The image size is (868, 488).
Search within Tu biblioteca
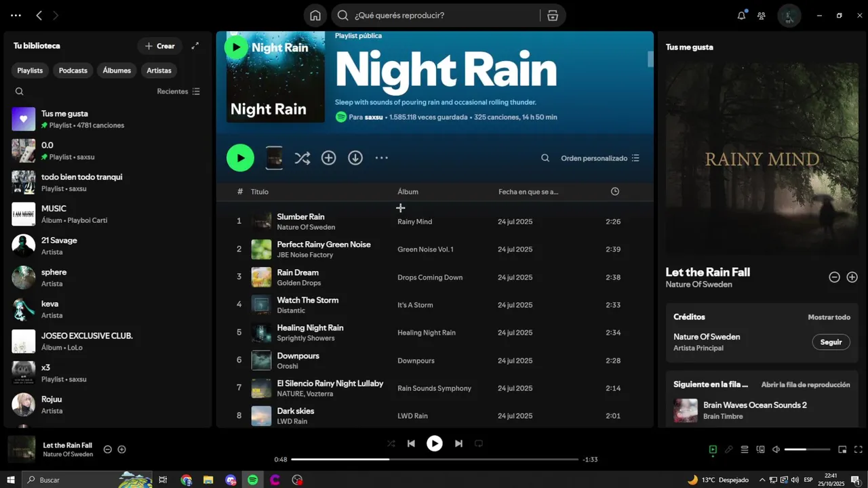point(19,91)
